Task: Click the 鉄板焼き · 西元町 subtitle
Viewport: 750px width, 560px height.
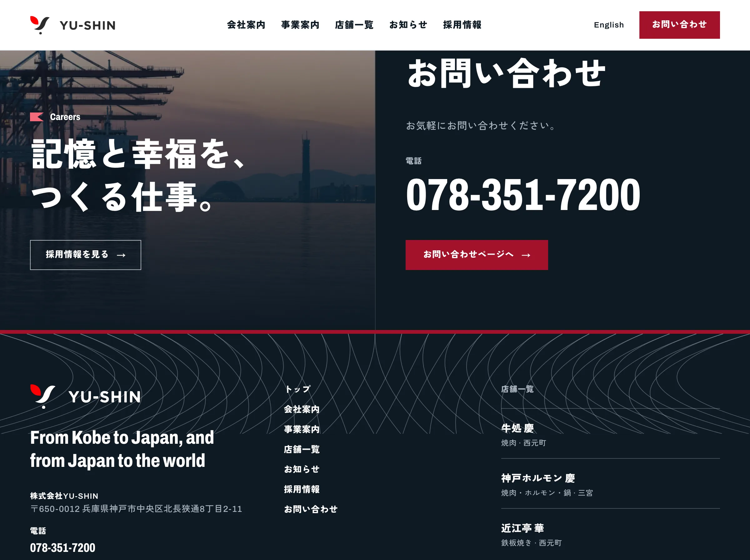Action: pyautogui.click(x=531, y=543)
